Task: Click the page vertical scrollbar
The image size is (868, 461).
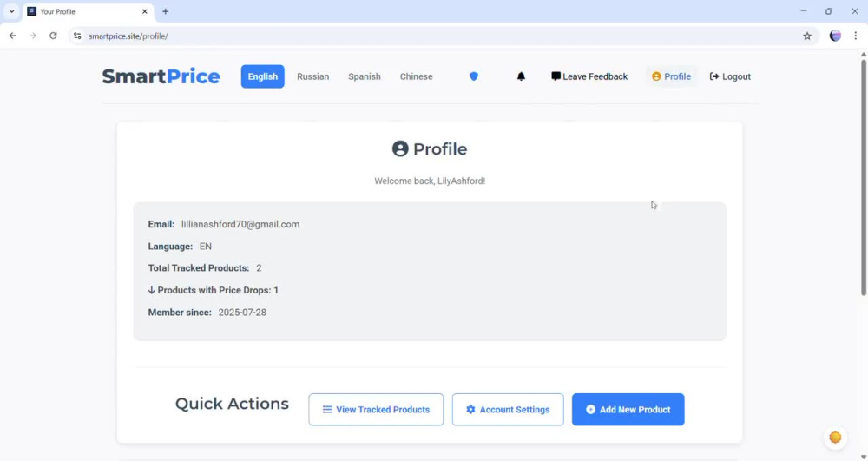Action: [863, 177]
